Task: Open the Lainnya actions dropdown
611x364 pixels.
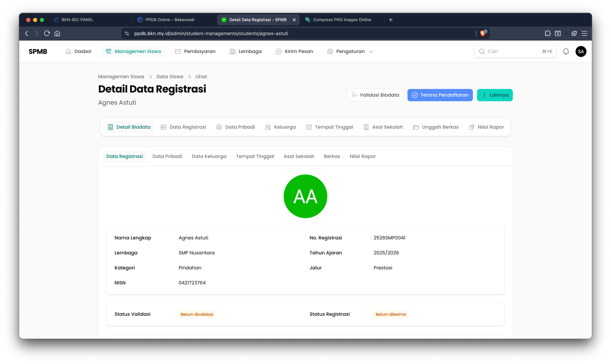Action: point(495,95)
